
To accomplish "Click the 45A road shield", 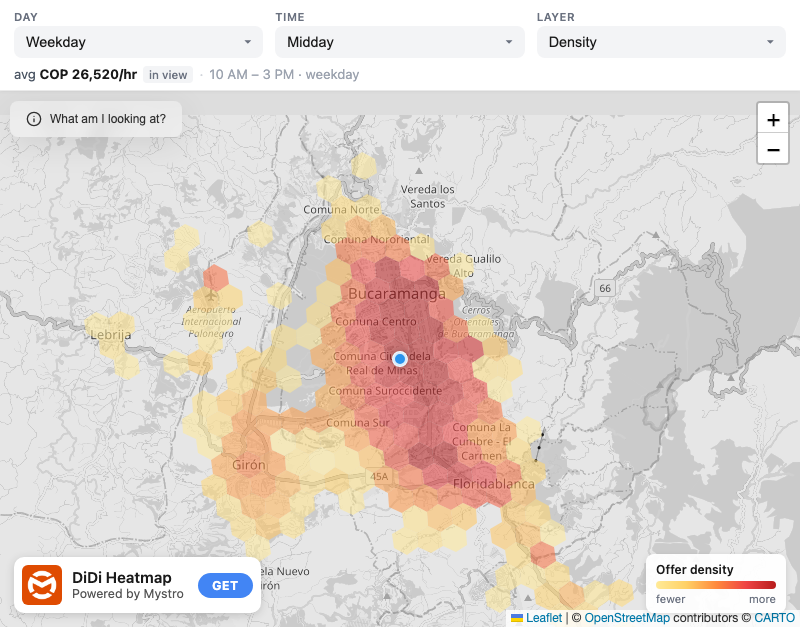I will (379, 476).
